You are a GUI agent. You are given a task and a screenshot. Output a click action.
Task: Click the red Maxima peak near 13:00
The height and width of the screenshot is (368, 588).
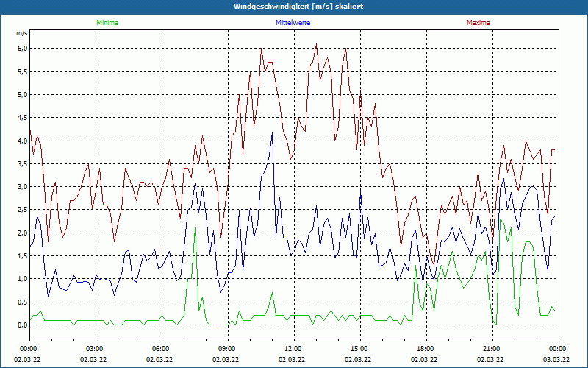316,44
